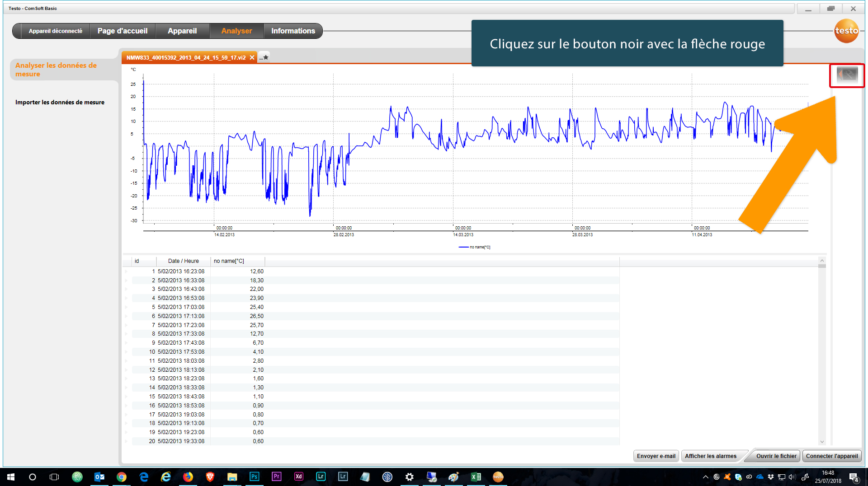This screenshot has height=486, width=868.
Task: Open Excel from the taskbar
Action: (x=476, y=477)
